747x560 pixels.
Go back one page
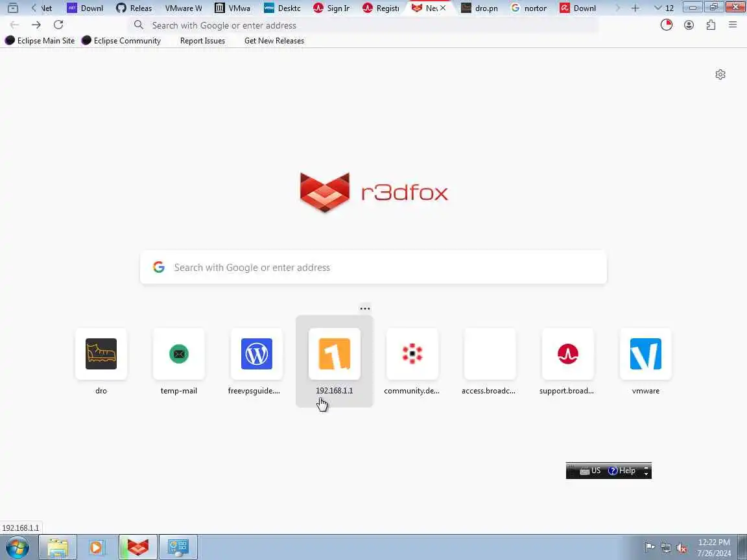click(x=14, y=25)
